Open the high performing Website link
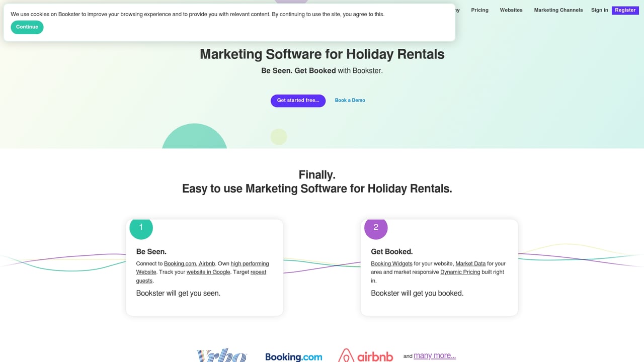The width and height of the screenshot is (644, 362). tap(250, 263)
